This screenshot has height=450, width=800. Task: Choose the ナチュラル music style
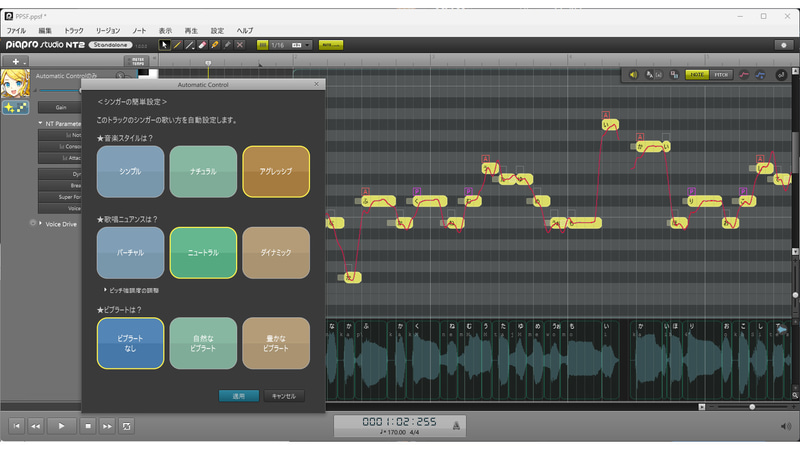point(203,172)
